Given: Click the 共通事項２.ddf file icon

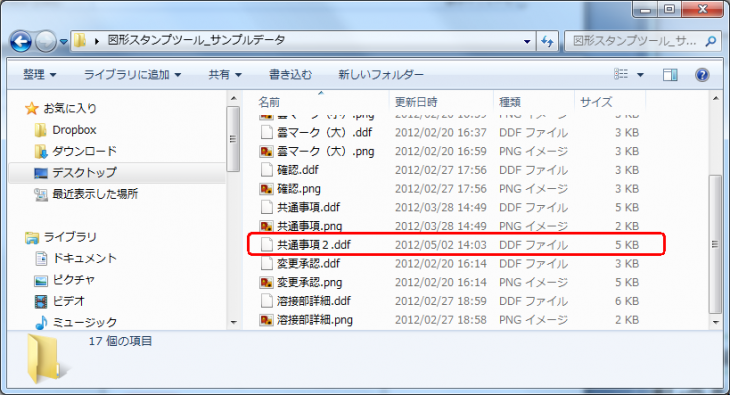Looking at the screenshot, I should [x=266, y=245].
